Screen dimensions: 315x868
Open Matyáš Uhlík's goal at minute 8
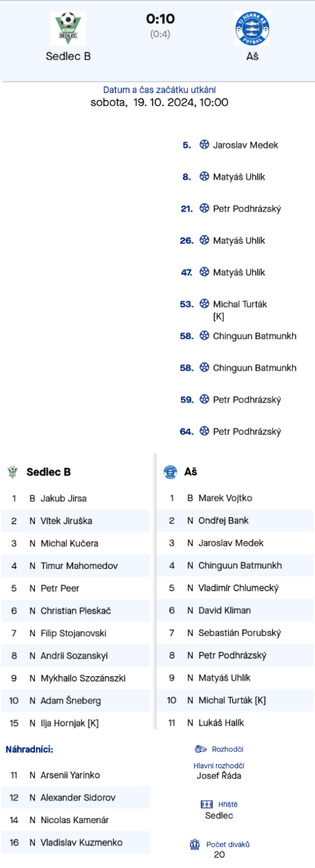(239, 177)
